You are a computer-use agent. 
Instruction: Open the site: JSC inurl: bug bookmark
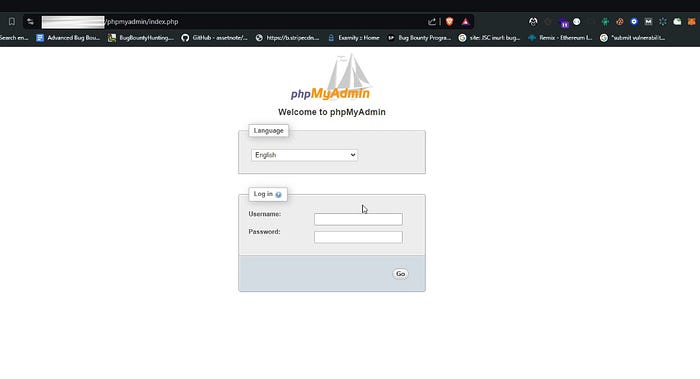tap(490, 38)
